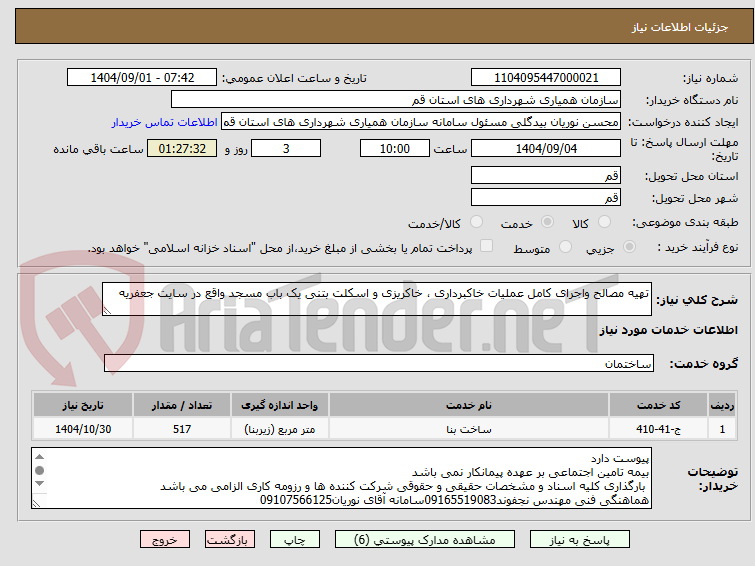Screen dimensions: 755x566
Task: Click the 'جزئیات اطلاعات نیاز' page header
Action: [x=679, y=27]
